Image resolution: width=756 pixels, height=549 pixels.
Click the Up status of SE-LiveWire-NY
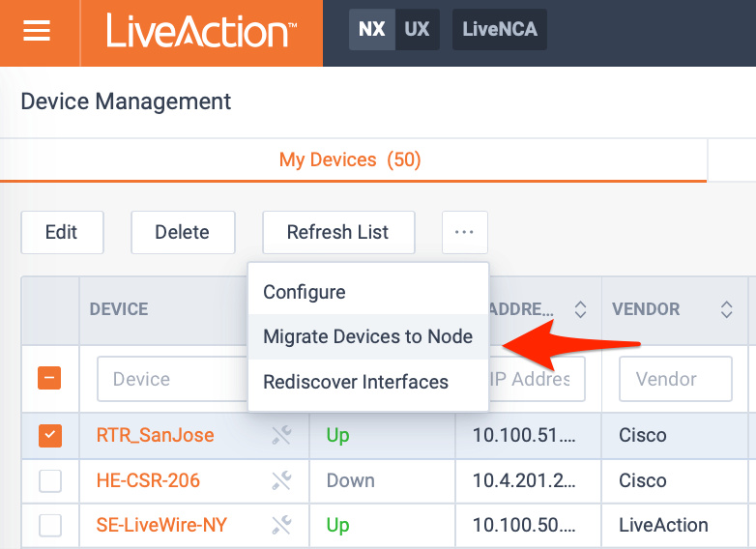point(338,526)
